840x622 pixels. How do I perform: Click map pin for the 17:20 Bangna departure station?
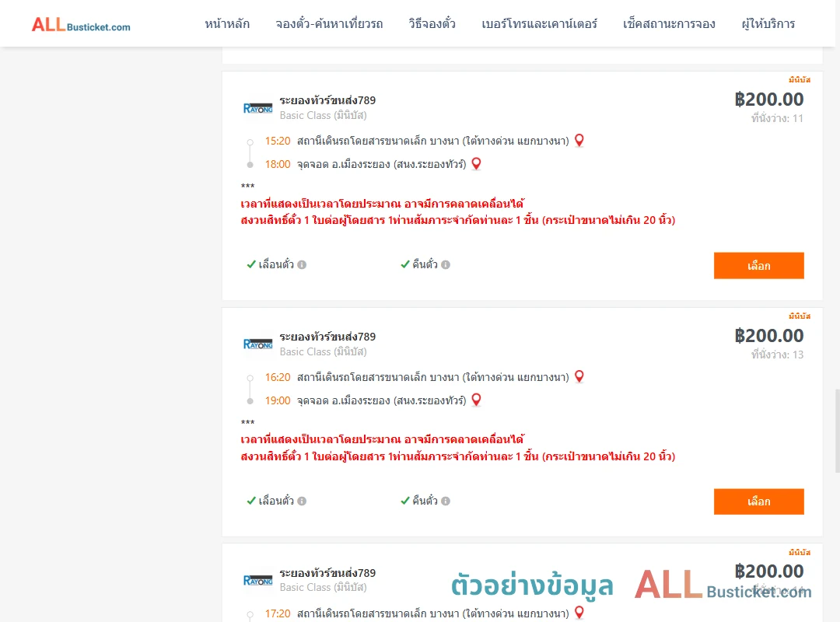click(x=579, y=613)
